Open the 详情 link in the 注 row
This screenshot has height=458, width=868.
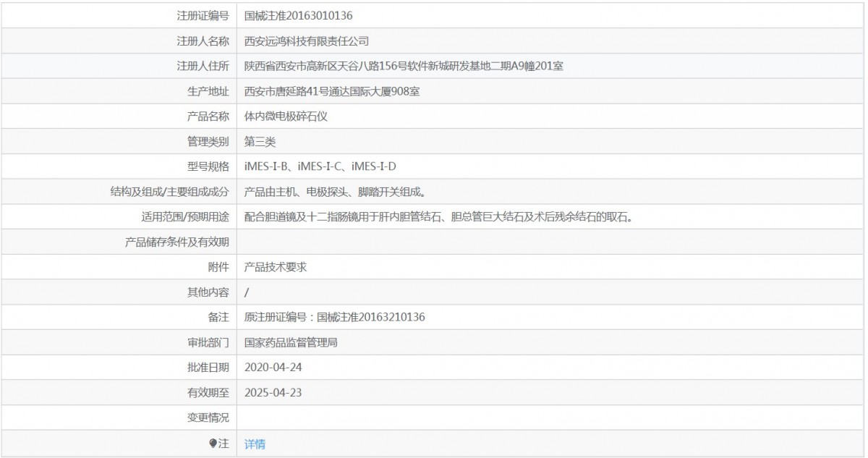(255, 444)
